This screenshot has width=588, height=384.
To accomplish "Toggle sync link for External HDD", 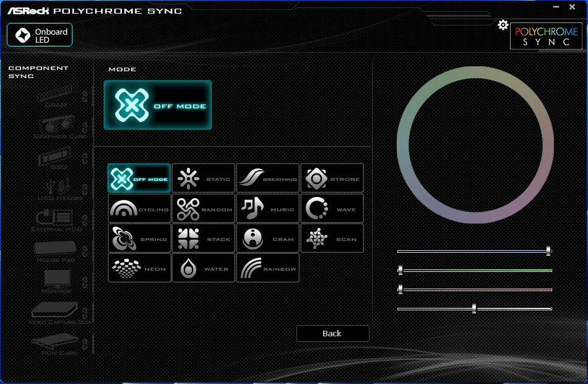I will (85, 220).
